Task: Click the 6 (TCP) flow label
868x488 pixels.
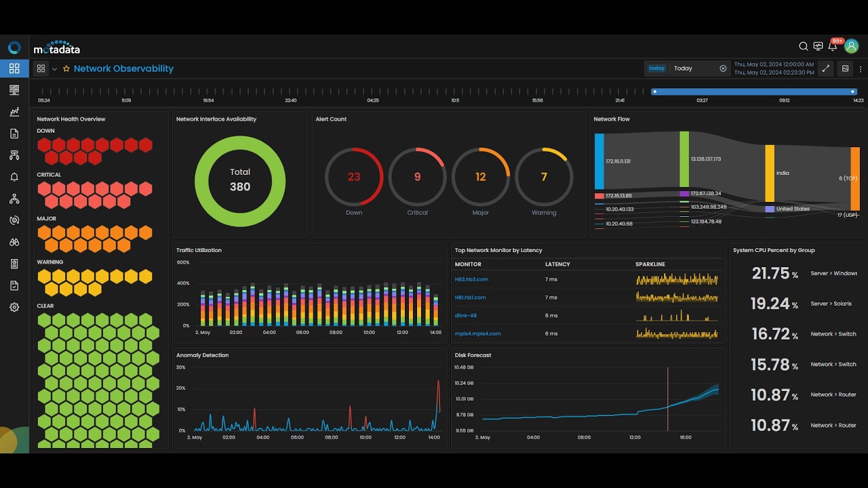Action: (848, 178)
